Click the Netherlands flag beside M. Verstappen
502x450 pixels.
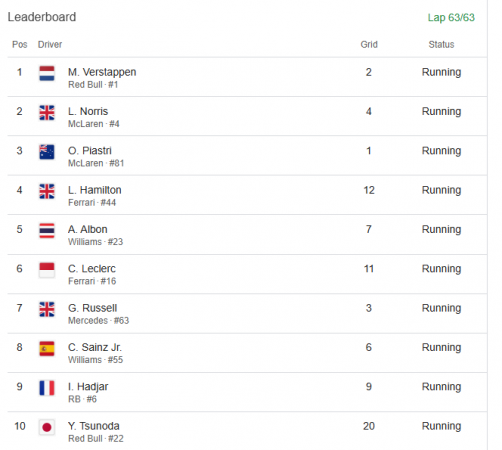click(47, 73)
